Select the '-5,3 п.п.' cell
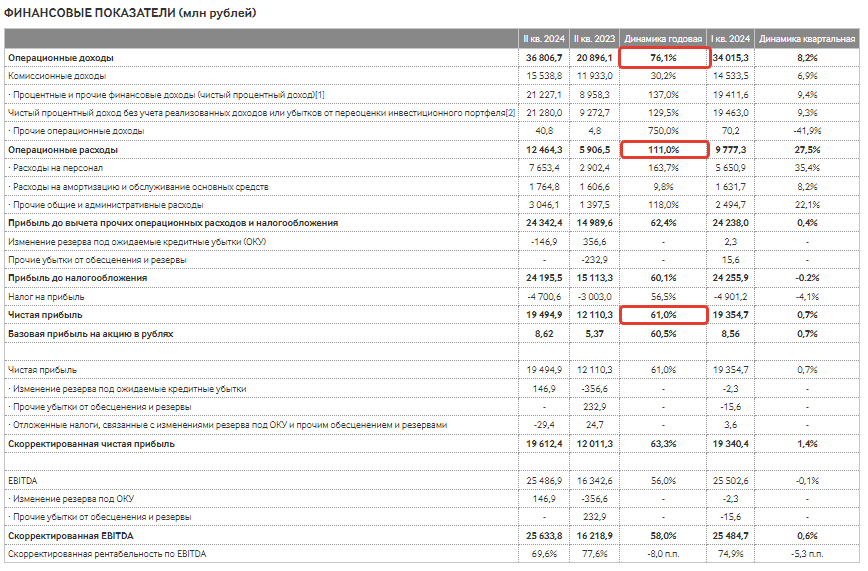The width and height of the screenshot is (868, 571). point(807,554)
